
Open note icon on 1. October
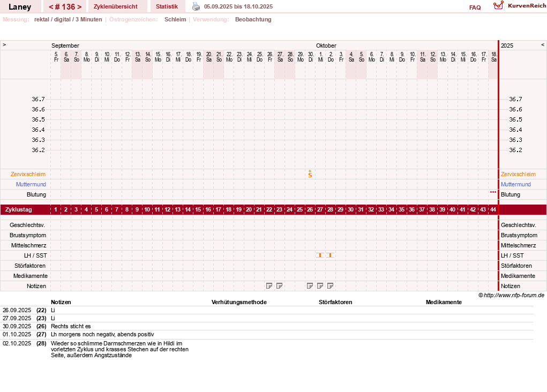point(320,286)
